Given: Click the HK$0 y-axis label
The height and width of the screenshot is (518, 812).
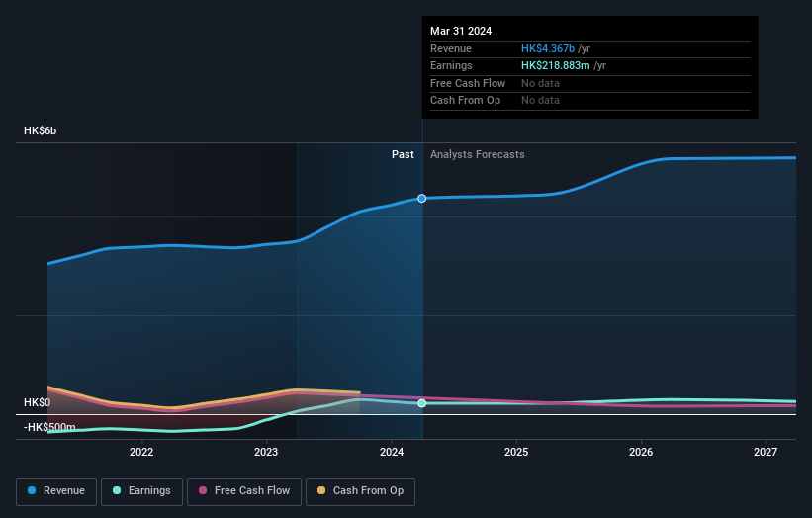Looking at the screenshot, I should tap(38, 402).
